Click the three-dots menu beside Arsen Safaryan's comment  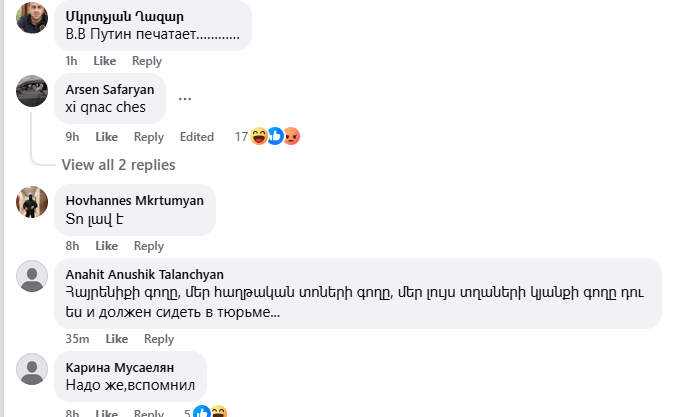pyautogui.click(x=185, y=98)
